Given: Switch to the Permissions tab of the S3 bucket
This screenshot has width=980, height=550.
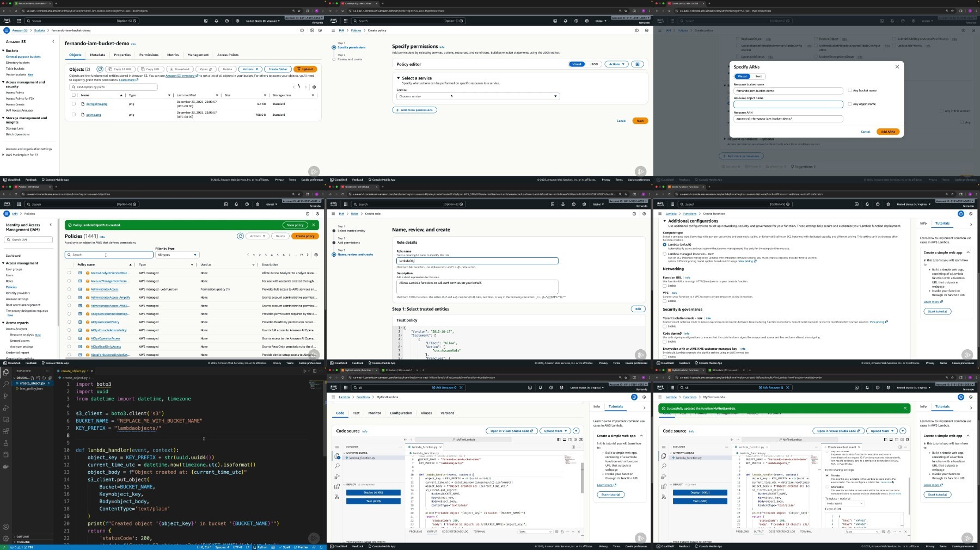Looking at the screenshot, I should tap(149, 55).
